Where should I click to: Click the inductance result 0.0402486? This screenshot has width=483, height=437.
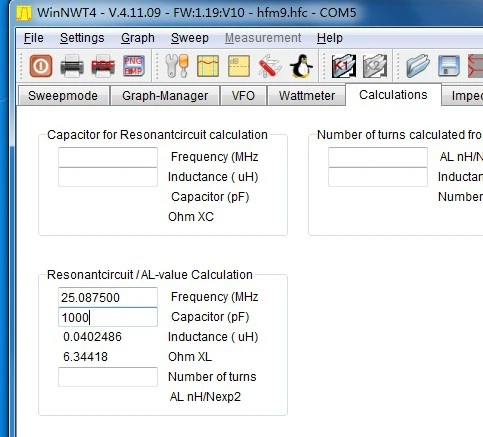click(92, 337)
